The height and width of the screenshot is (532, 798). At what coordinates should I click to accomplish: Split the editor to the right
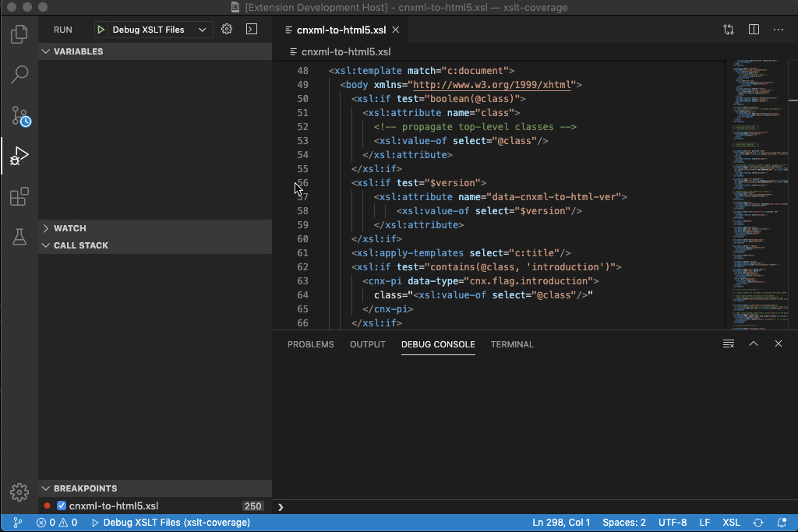click(x=754, y=30)
